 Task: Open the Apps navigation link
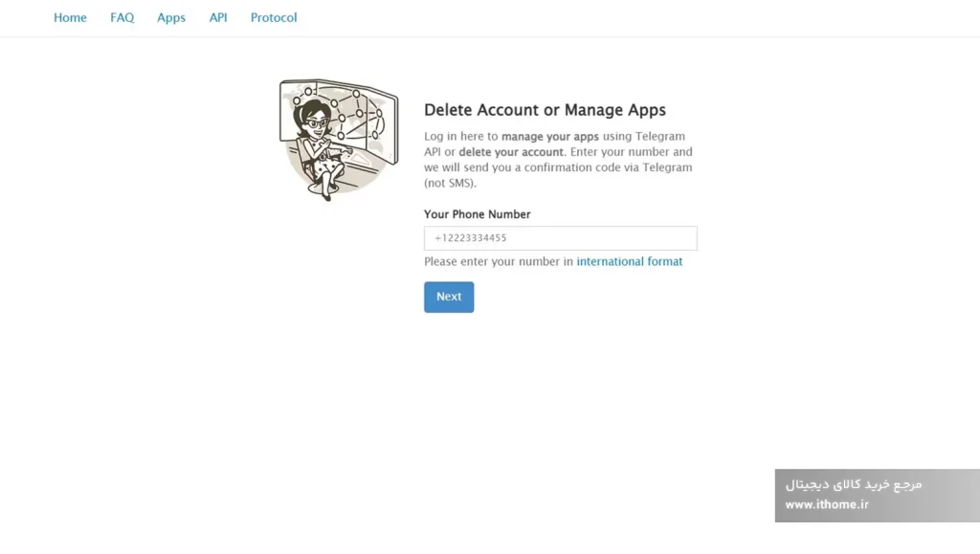pyautogui.click(x=171, y=17)
